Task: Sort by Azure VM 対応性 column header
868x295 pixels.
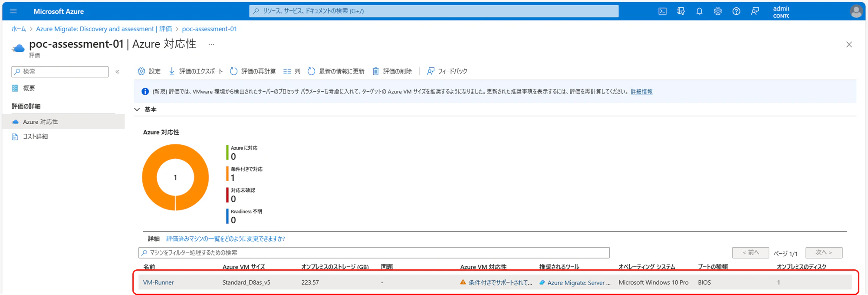Action: click(x=483, y=267)
